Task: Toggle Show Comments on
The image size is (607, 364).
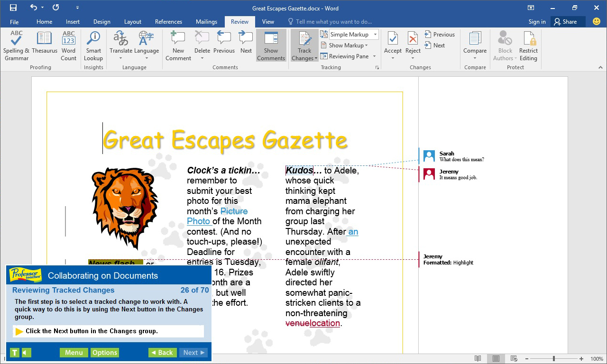Action: 271,45
